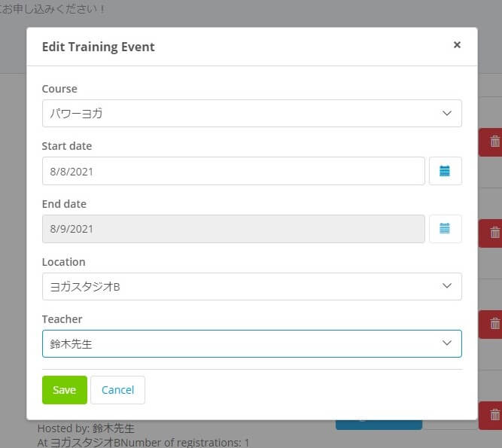Save the training event

pyautogui.click(x=65, y=390)
